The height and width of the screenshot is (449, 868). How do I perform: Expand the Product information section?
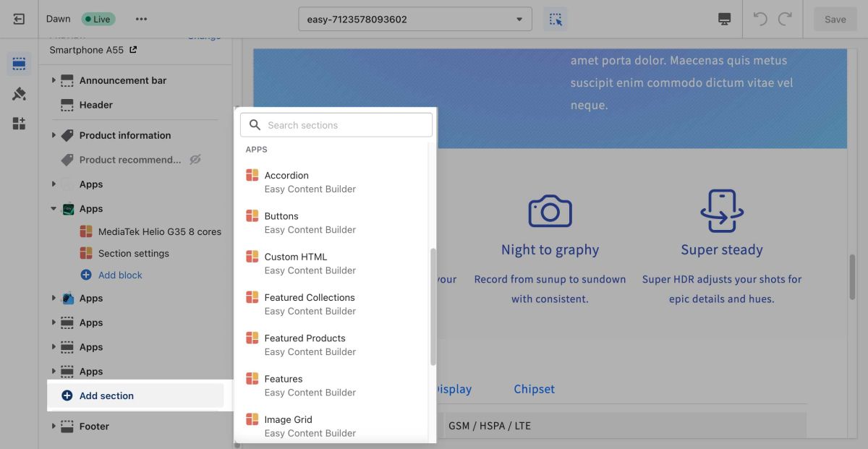pos(54,135)
